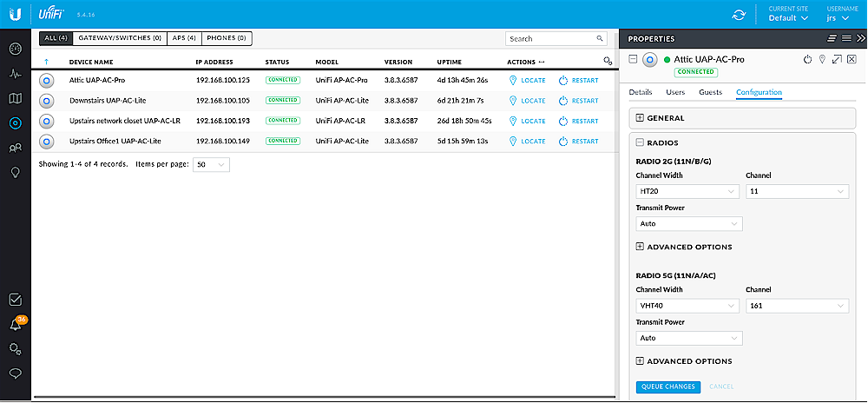Select the GATEWAY/SWITCHES (0) filter tab
This screenshot has height=403, width=868.
(119, 38)
